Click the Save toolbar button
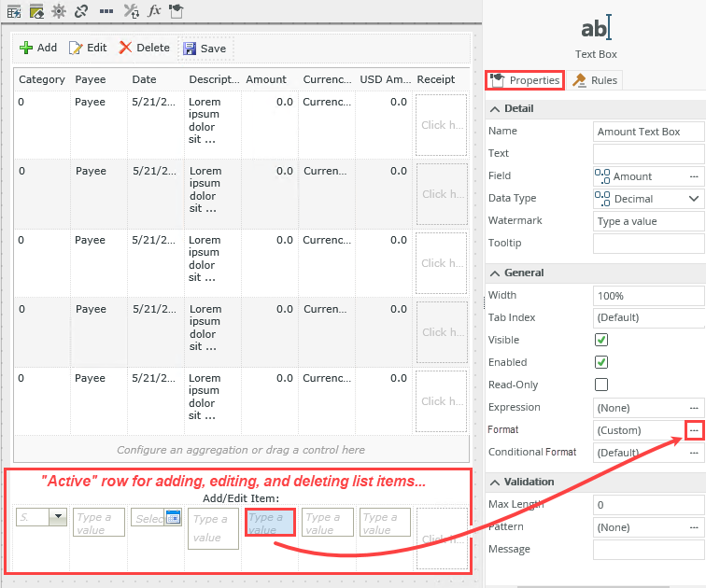The width and height of the screenshot is (706, 588). [x=205, y=49]
